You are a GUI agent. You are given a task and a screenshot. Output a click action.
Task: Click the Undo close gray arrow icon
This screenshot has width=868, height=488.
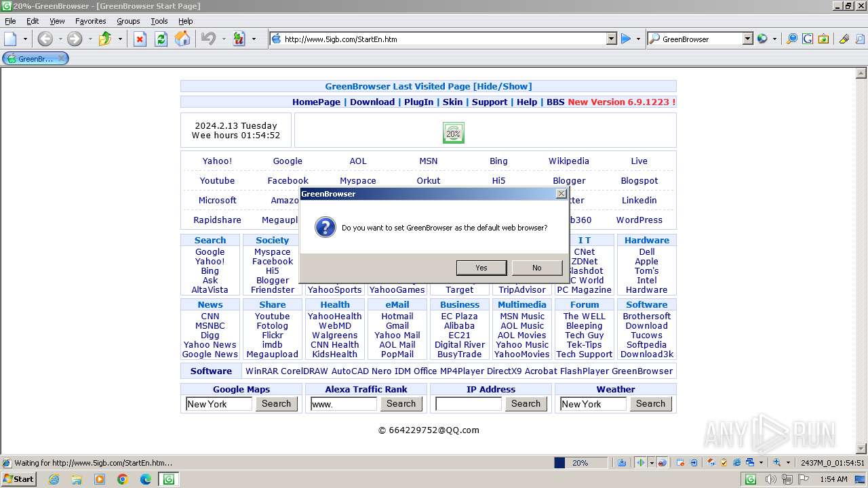click(208, 39)
